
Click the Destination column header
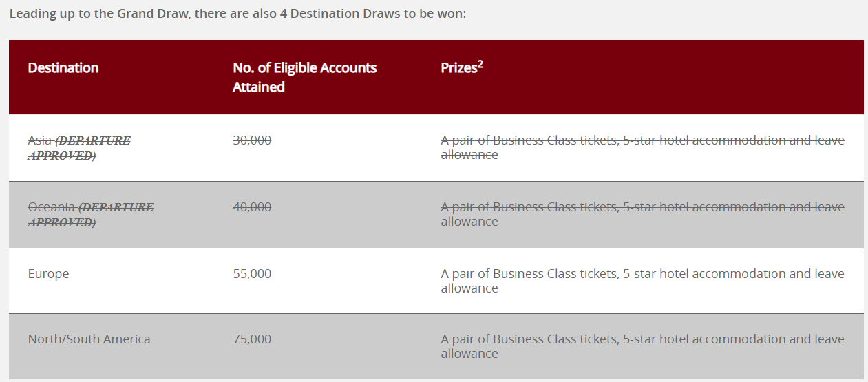coord(63,67)
